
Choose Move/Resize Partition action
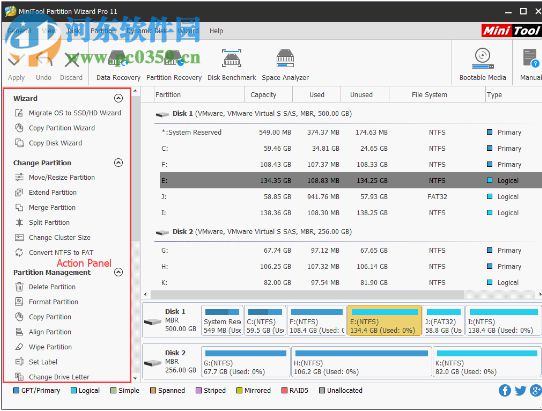pyautogui.click(x=62, y=177)
